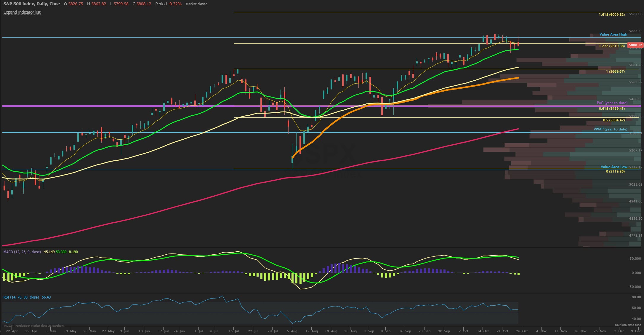Click the 'Value Area High' label
644x335 pixels.
613,34
